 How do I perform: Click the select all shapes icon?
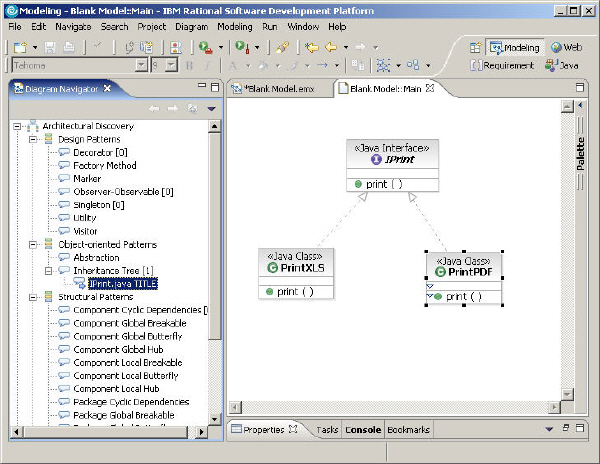point(413,65)
